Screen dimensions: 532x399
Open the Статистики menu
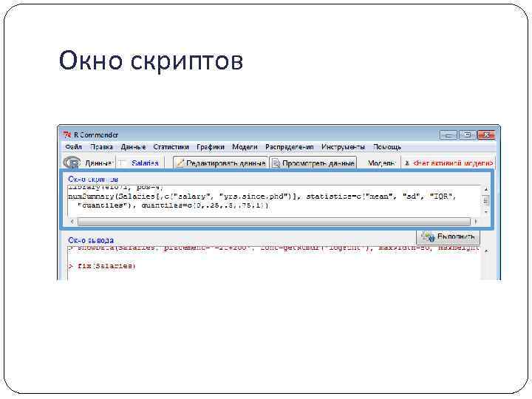171,147
